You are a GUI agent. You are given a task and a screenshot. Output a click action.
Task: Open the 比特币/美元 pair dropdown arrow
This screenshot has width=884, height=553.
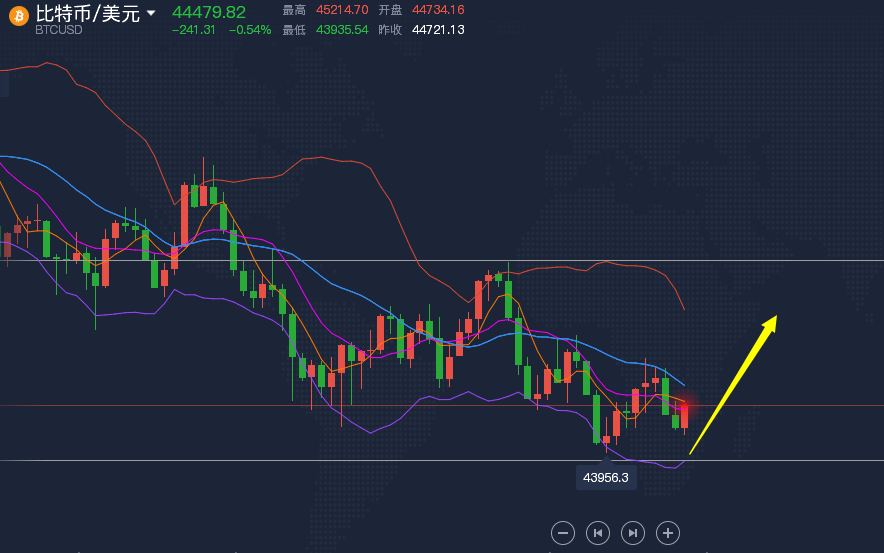pyautogui.click(x=151, y=12)
